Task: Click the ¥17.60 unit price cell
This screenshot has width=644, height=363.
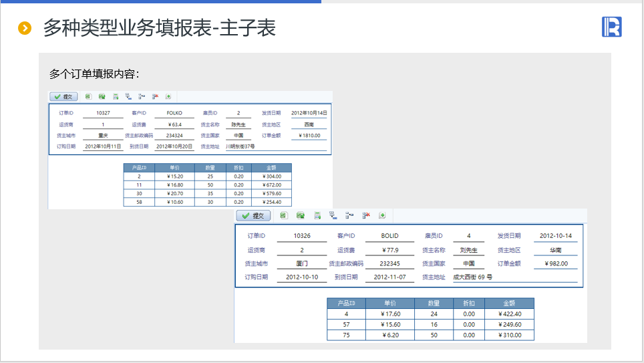Action: coord(390,314)
